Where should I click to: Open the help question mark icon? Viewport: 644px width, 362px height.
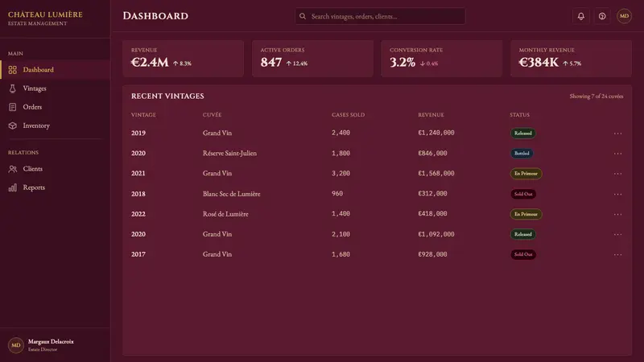click(602, 16)
